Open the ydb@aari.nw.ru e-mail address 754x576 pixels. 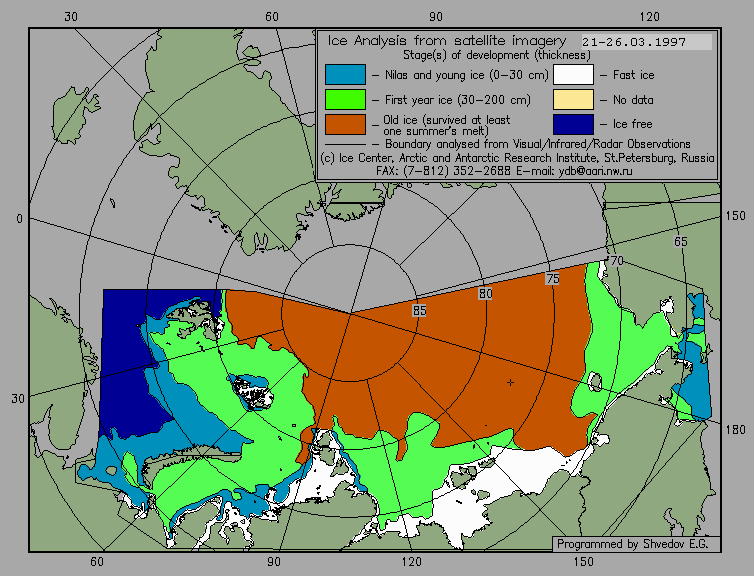(x=595, y=171)
